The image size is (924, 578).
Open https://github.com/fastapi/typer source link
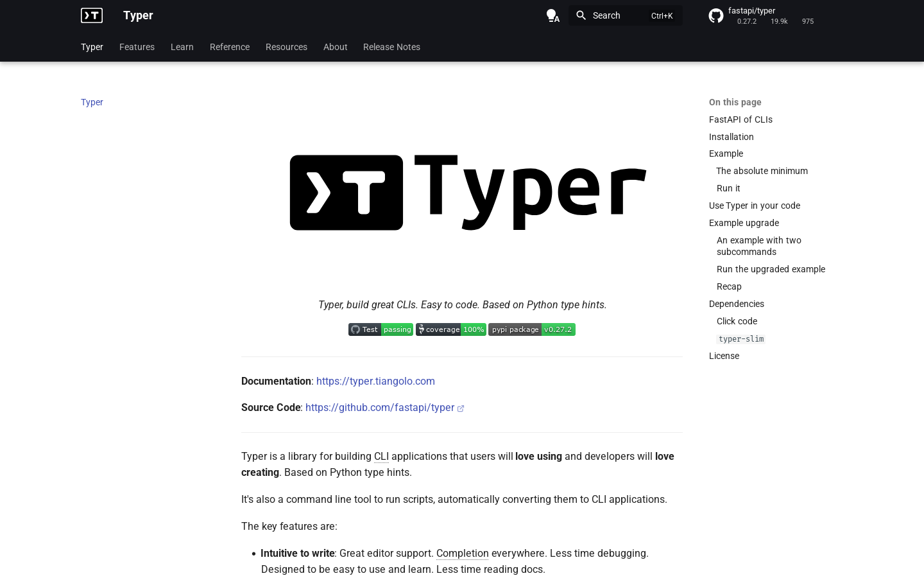click(x=380, y=407)
